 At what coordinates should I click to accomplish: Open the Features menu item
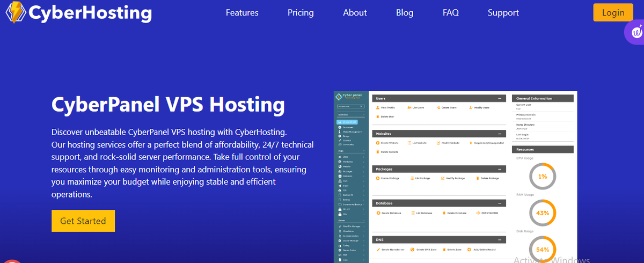pos(242,12)
